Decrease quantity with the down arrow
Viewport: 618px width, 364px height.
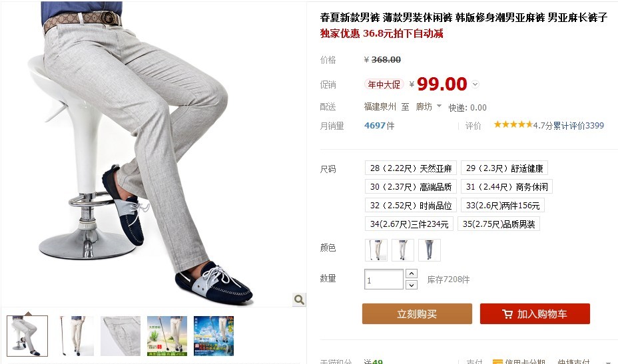(411, 284)
